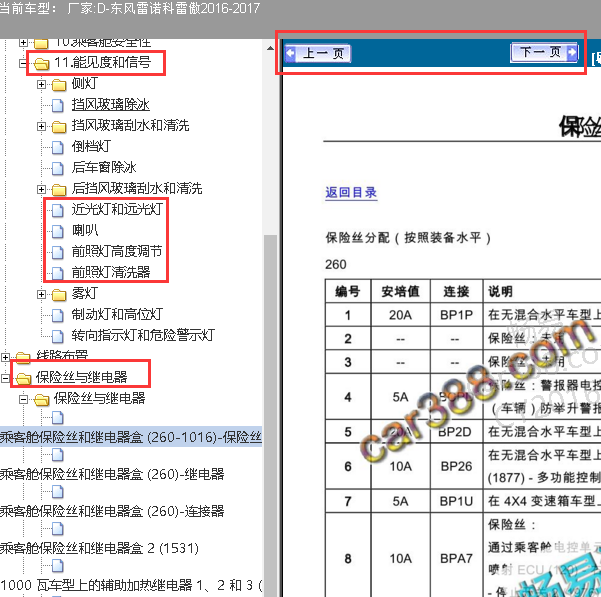Select 乘客舱保险丝和继电器盒 (260-1016)-保险丝 entry

click(131, 437)
